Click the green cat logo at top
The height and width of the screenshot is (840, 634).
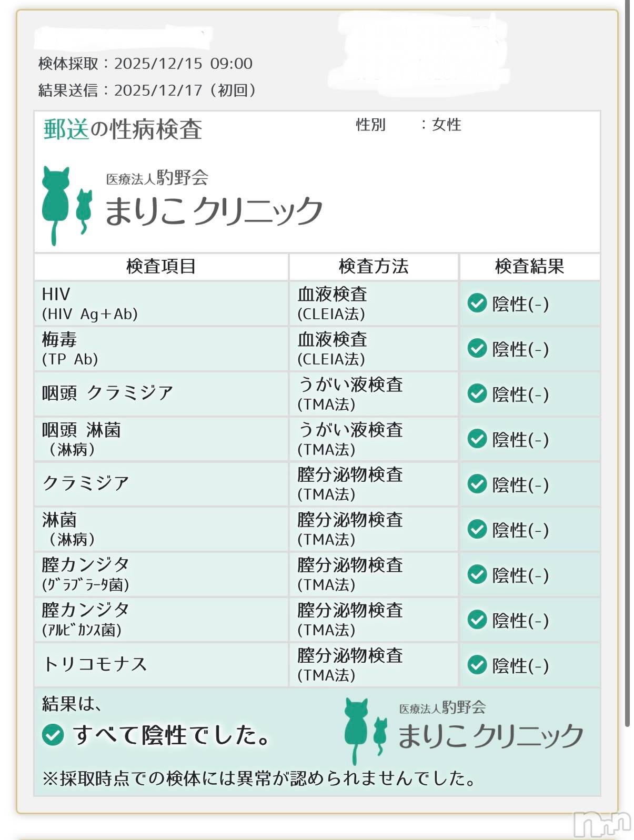(x=67, y=205)
